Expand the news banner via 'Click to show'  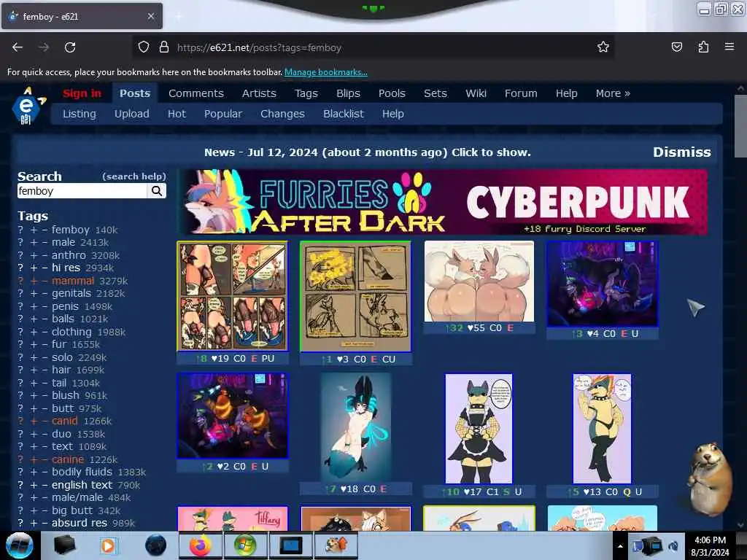(491, 152)
